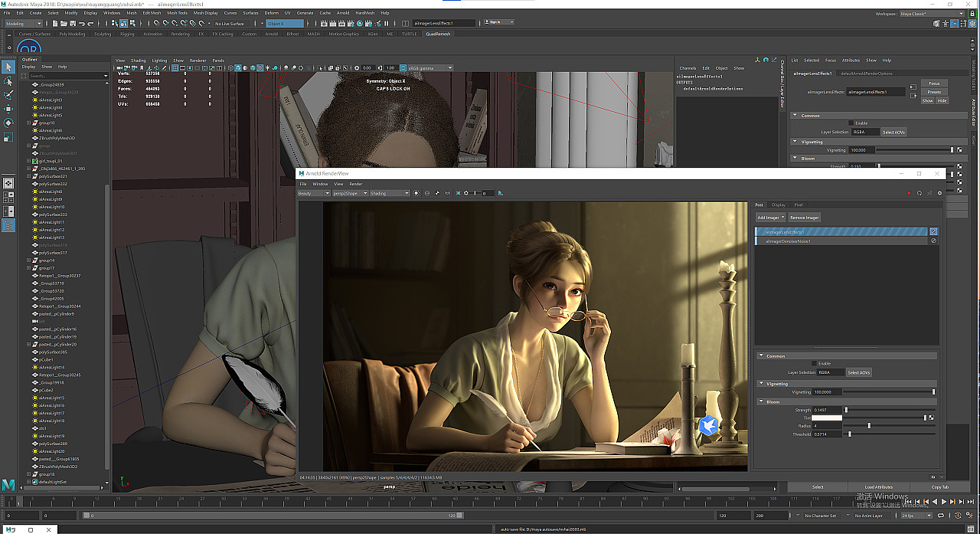Image resolution: width=980 pixels, height=534 pixels.
Task: Activate the Lasso select tool
Action: coord(8,81)
